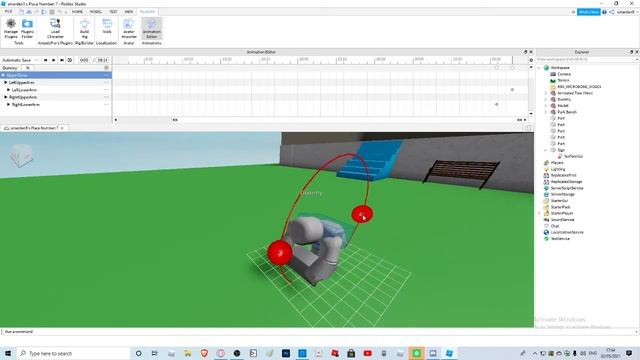Viewport: 640px width, 360px height.
Task: Select the LeftLowerArm keyframe on timeline
Action: pyautogui.click(x=512, y=90)
